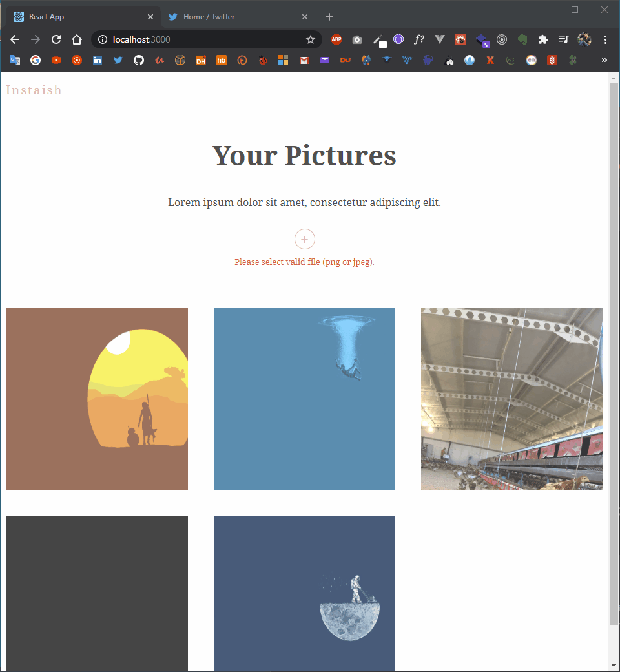Click the 'Your Pictures' heading
This screenshot has height=672, width=620.
304,155
